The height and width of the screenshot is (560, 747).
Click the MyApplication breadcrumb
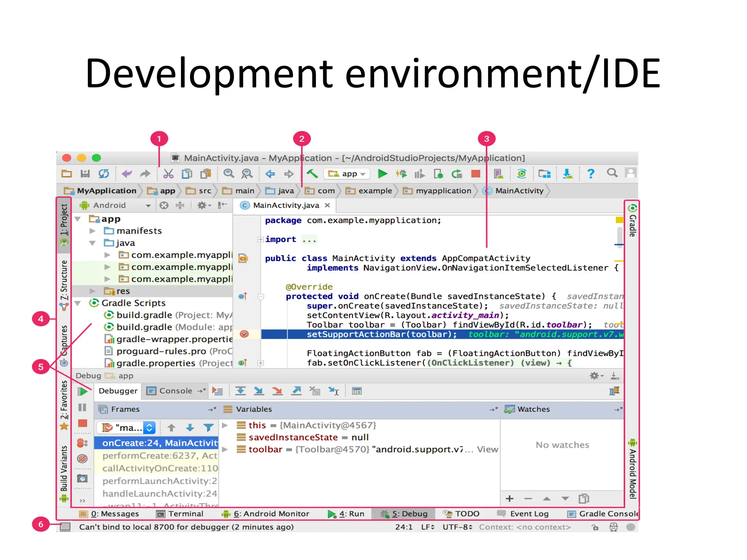pos(100,191)
